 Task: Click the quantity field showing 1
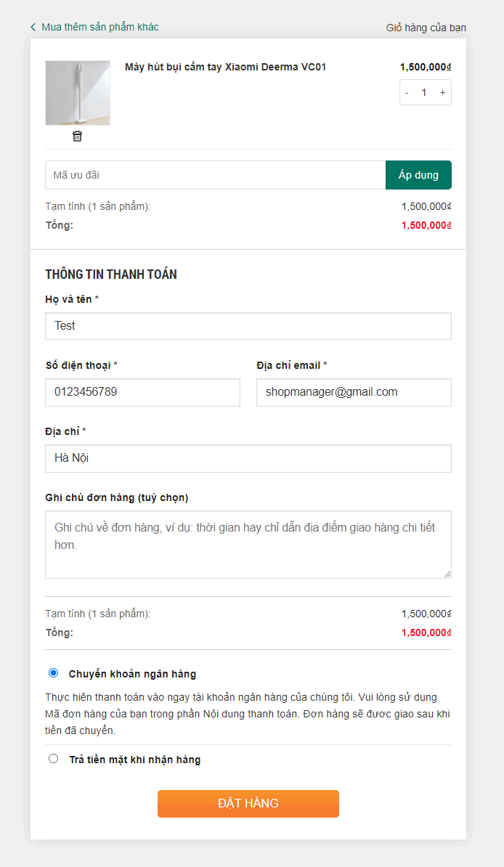coord(425,92)
